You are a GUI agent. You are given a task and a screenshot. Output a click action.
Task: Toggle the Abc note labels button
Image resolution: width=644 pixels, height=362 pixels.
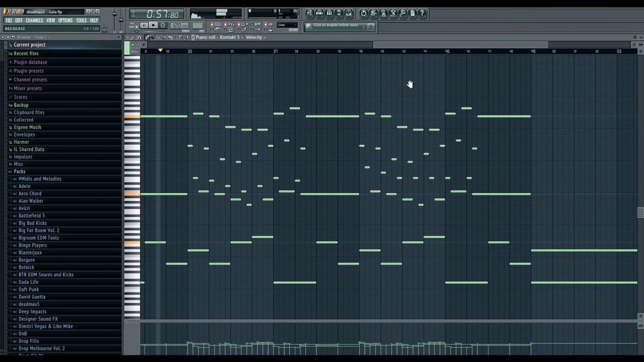point(134,51)
